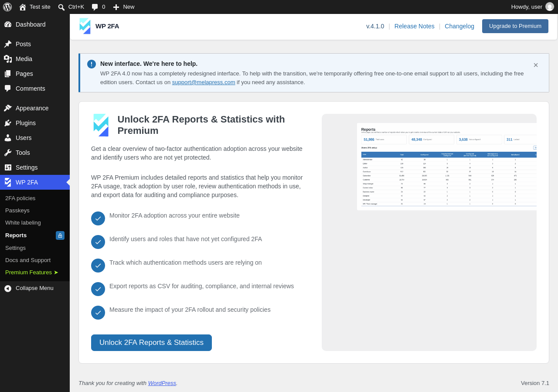
Task: Click the WordPress footer link
Action: pos(162,383)
